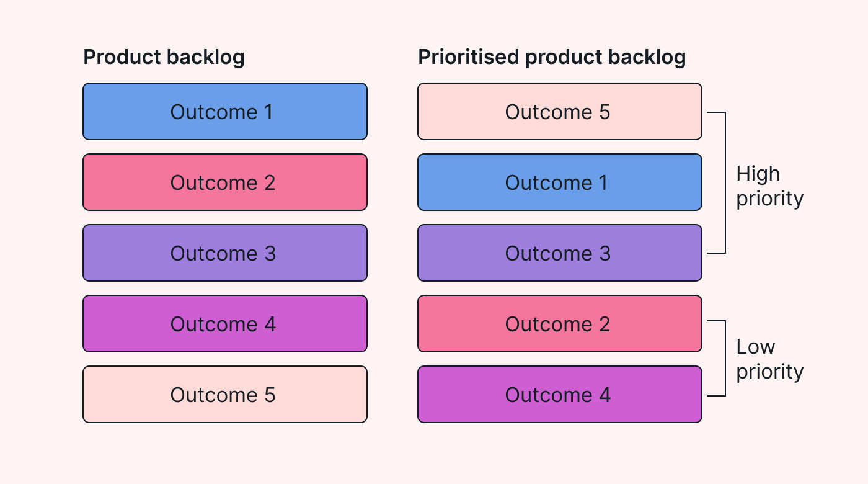Select Outcome 2 in the Prioritised product backlog
This screenshot has width=868, height=484.
tap(559, 324)
